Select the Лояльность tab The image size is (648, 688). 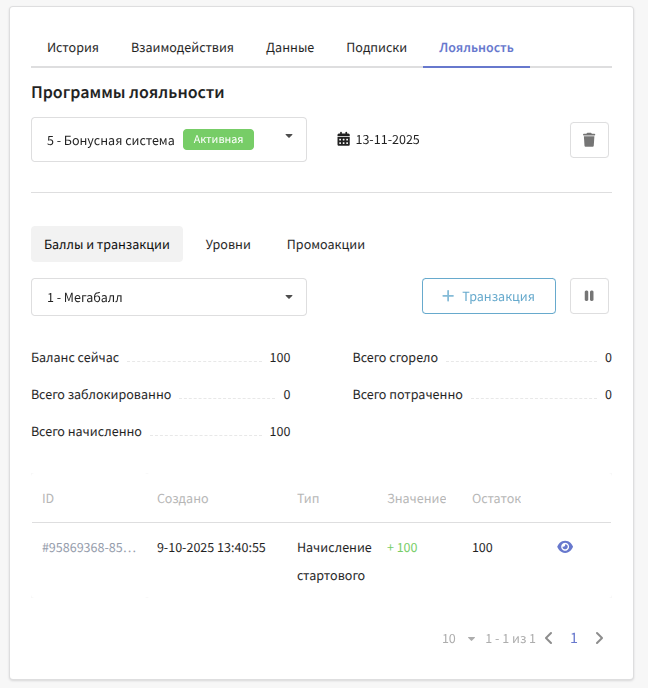click(476, 48)
